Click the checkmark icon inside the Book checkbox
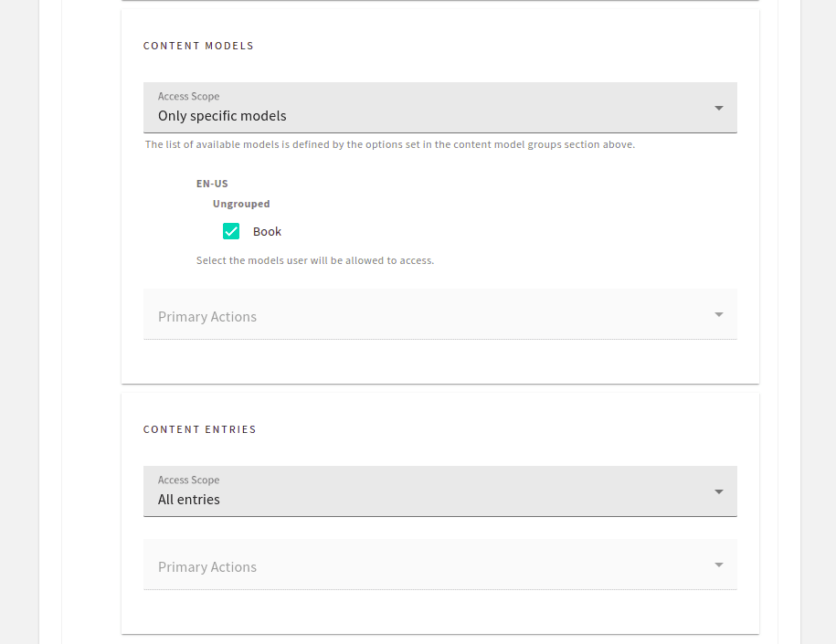 point(231,231)
